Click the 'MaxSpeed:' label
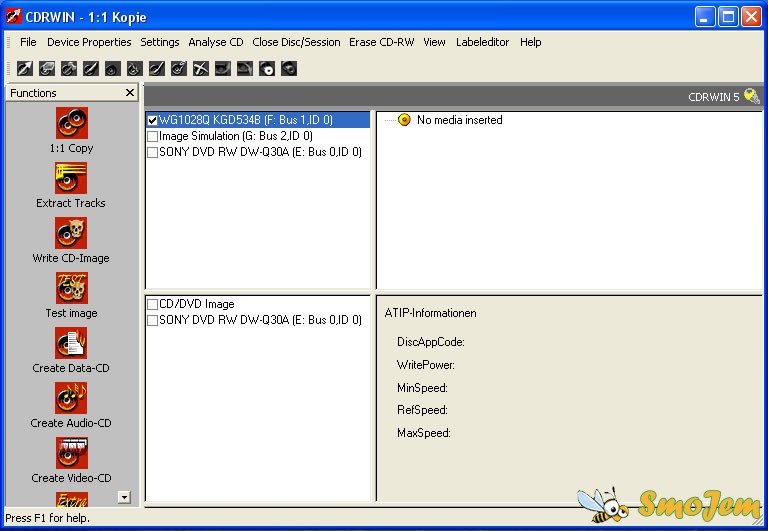768x531 pixels. point(424,433)
